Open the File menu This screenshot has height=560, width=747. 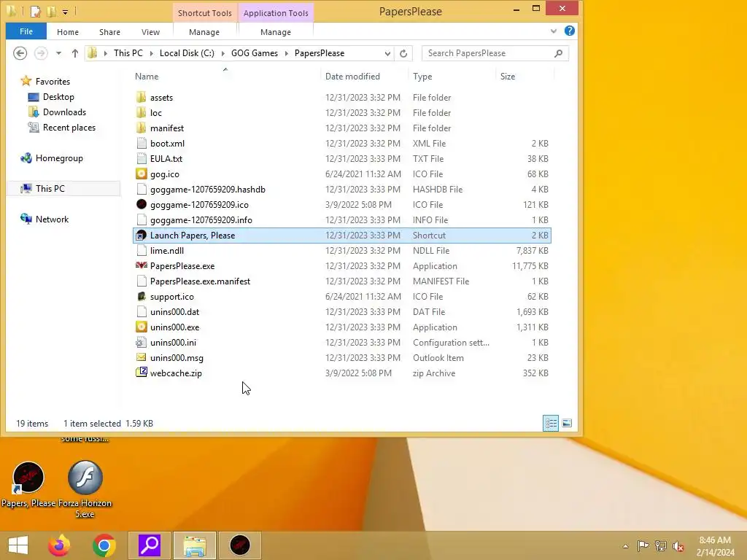point(26,31)
